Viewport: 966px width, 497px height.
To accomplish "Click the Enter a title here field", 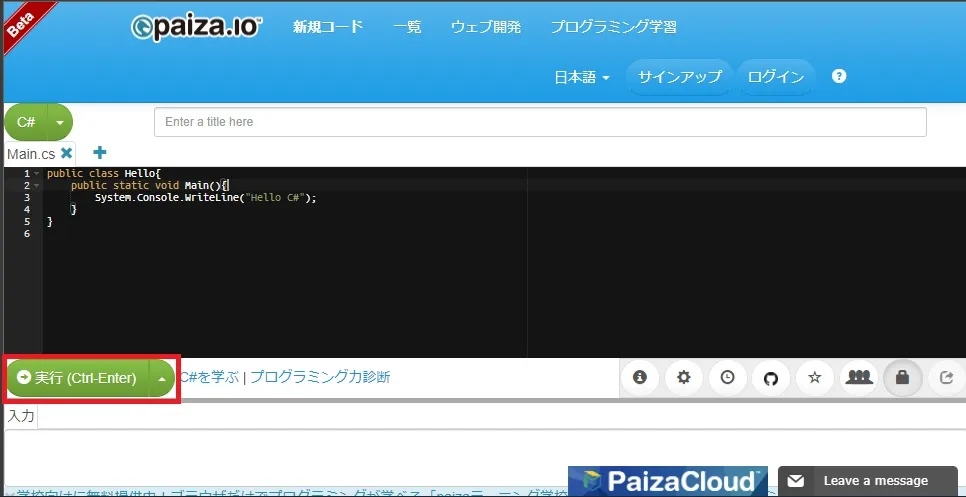I will [x=540, y=122].
